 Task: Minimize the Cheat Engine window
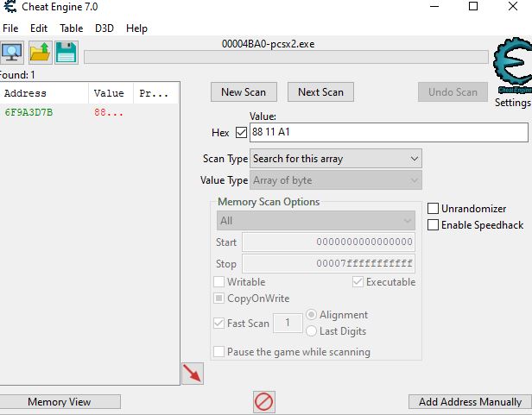pos(434,6)
